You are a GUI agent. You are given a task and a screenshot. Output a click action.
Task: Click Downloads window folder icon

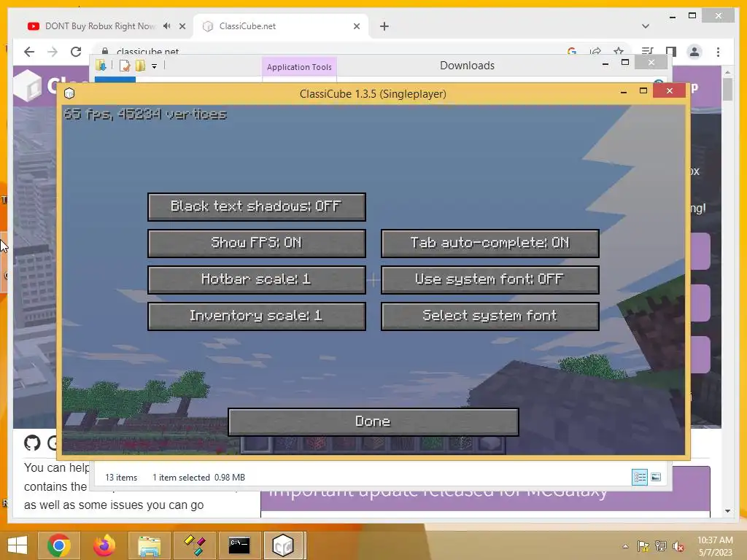101,65
